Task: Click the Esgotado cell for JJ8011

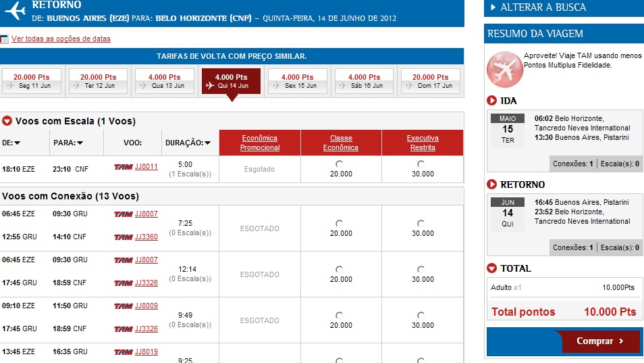Action: pyautogui.click(x=260, y=169)
